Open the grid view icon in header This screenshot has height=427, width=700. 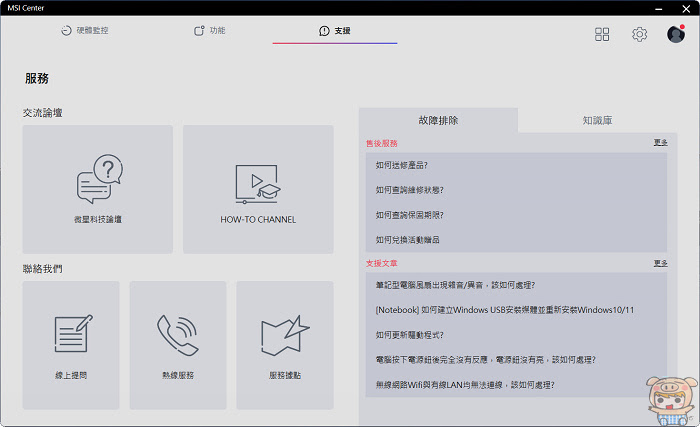tap(602, 34)
